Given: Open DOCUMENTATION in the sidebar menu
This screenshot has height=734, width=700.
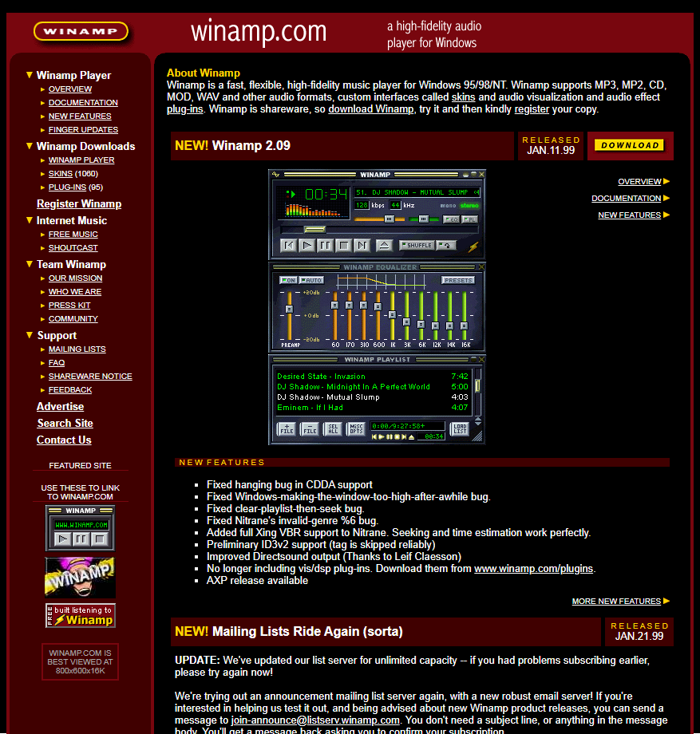Looking at the screenshot, I should (83, 102).
